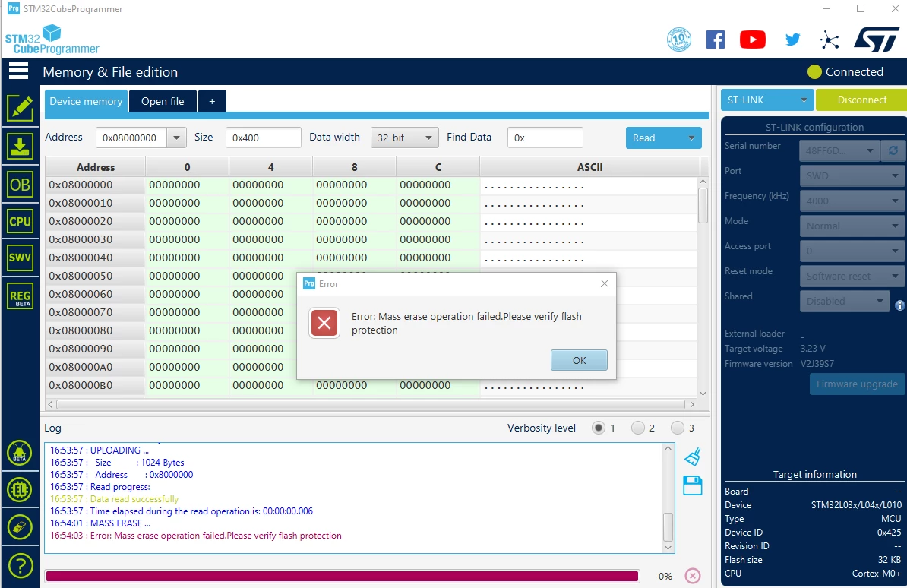
Task: Open the hamburger menu
Action: [18, 71]
